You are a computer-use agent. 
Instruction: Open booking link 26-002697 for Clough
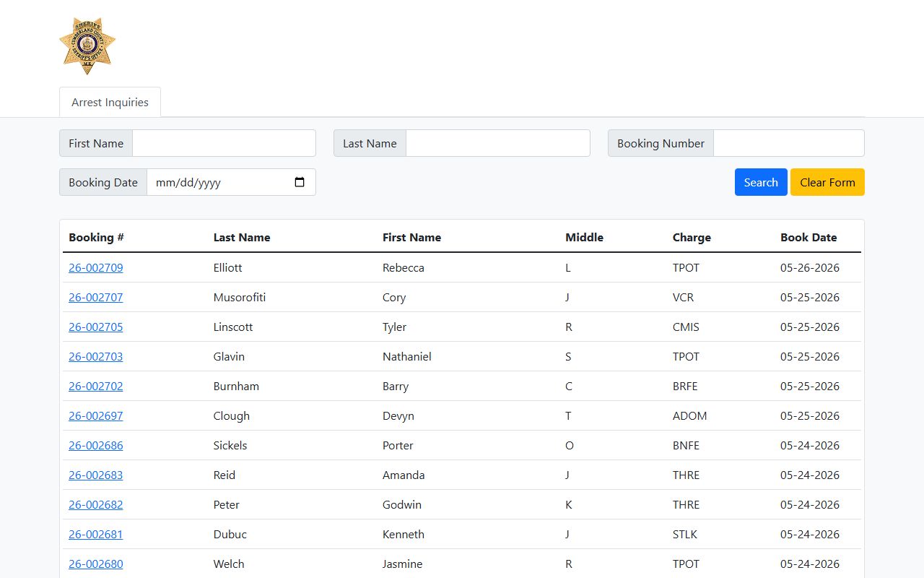[x=96, y=415]
